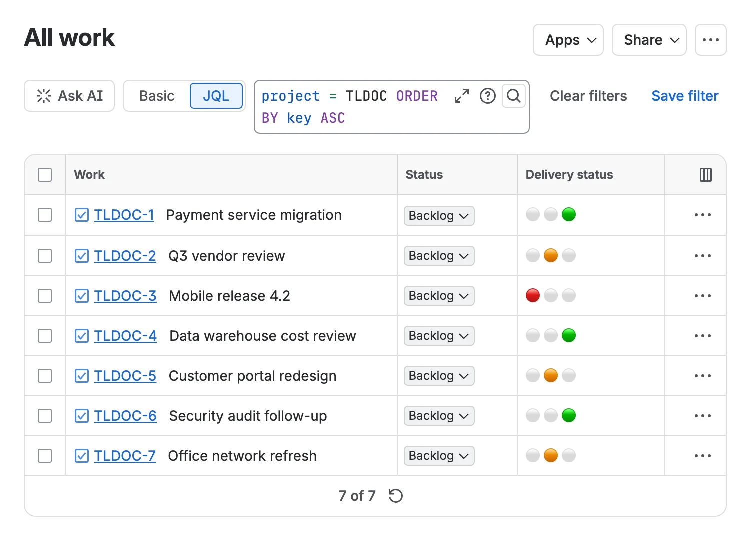The image size is (751, 560).
Task: Open the TLDOC-2 issue link
Action: (x=125, y=256)
